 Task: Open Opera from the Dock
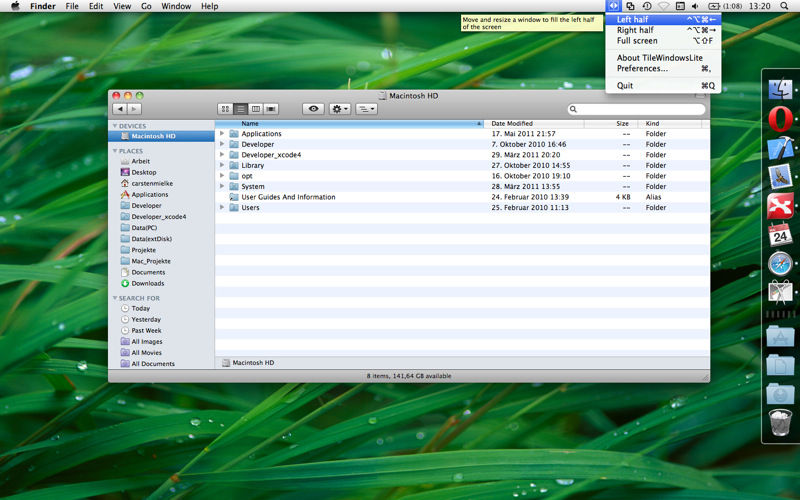pyautogui.click(x=780, y=118)
